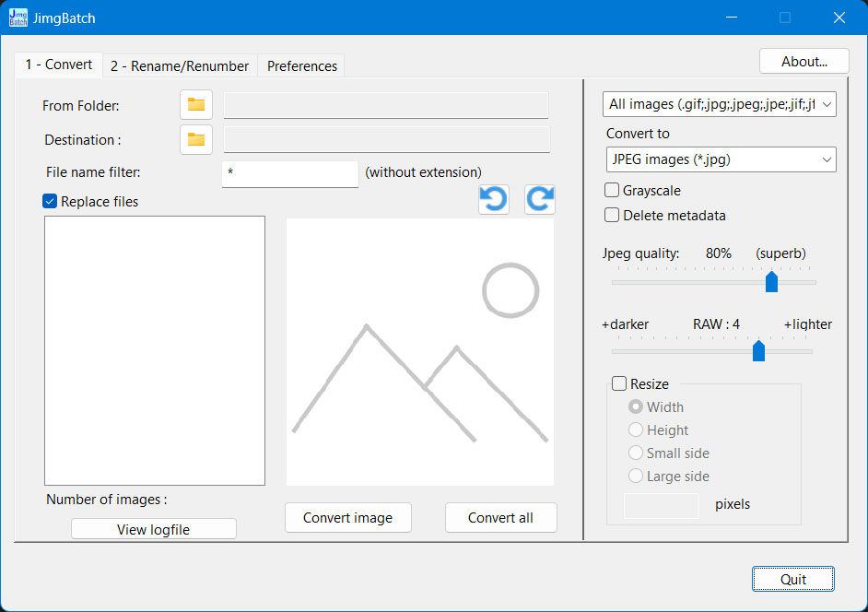This screenshot has height=612, width=868.
Task: Switch to the 2 - Rename/Renumber tab
Action: [x=180, y=66]
